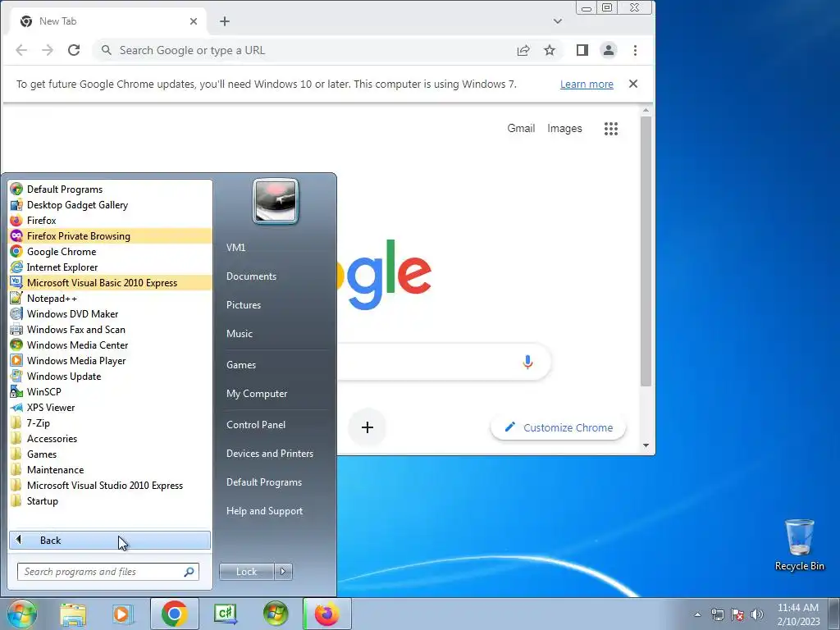
Task: Click the Windows Start orb
Action: pyautogui.click(x=22, y=614)
